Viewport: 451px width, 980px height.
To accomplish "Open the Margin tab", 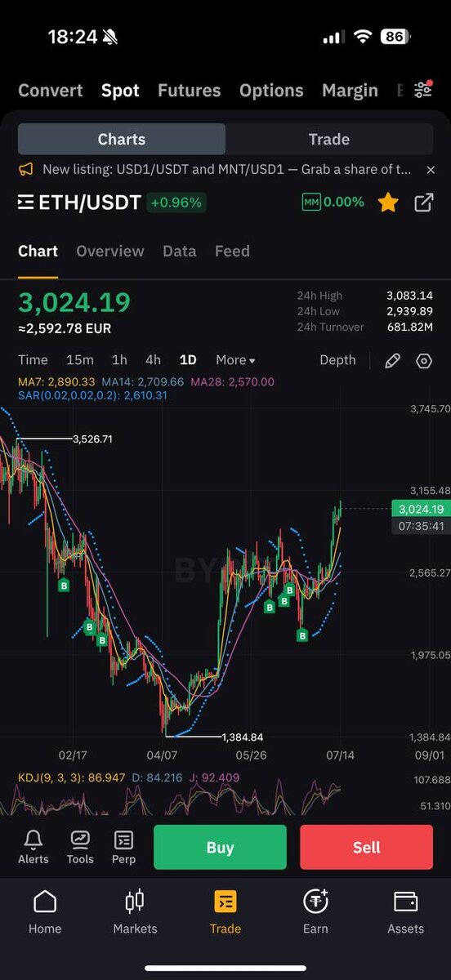I will coord(350,91).
